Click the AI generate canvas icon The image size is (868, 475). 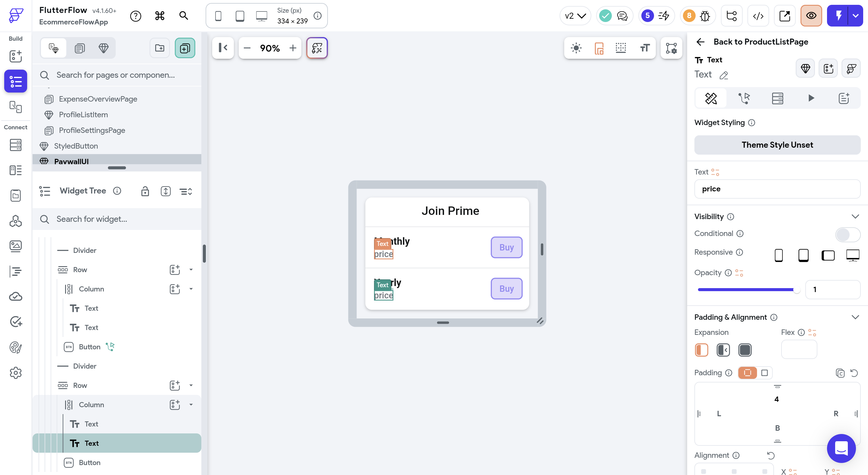pyautogui.click(x=317, y=48)
